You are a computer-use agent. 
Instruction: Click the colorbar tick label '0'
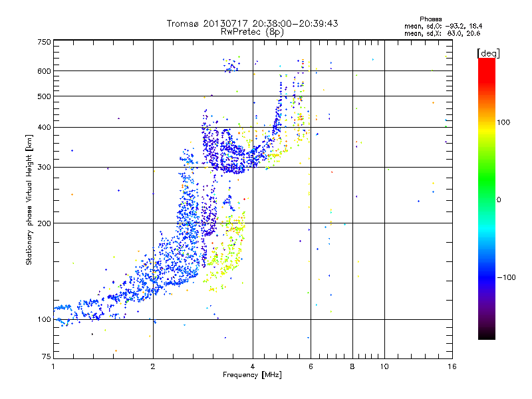499,200
